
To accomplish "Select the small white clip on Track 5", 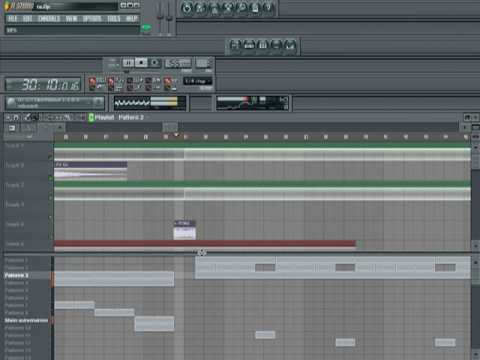I will coord(185,230).
